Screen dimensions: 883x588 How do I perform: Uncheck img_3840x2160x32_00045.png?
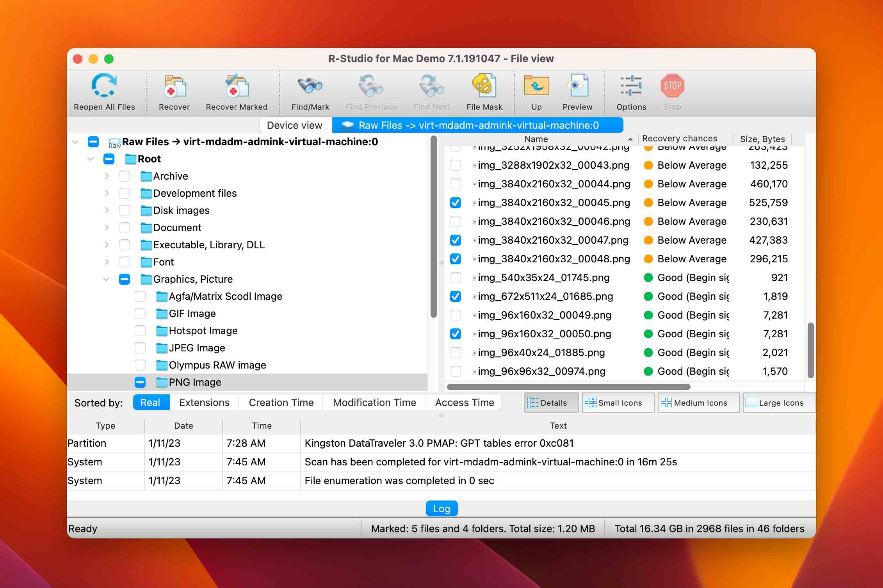tap(456, 203)
